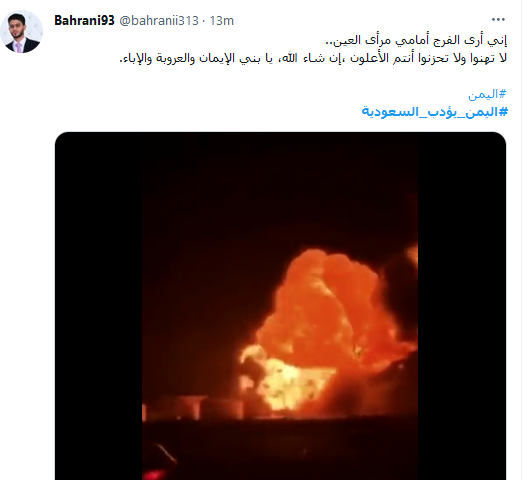Follow the #اليمن_يؤدب_السعودية hashtag link
523x480 pixels.
435,111
